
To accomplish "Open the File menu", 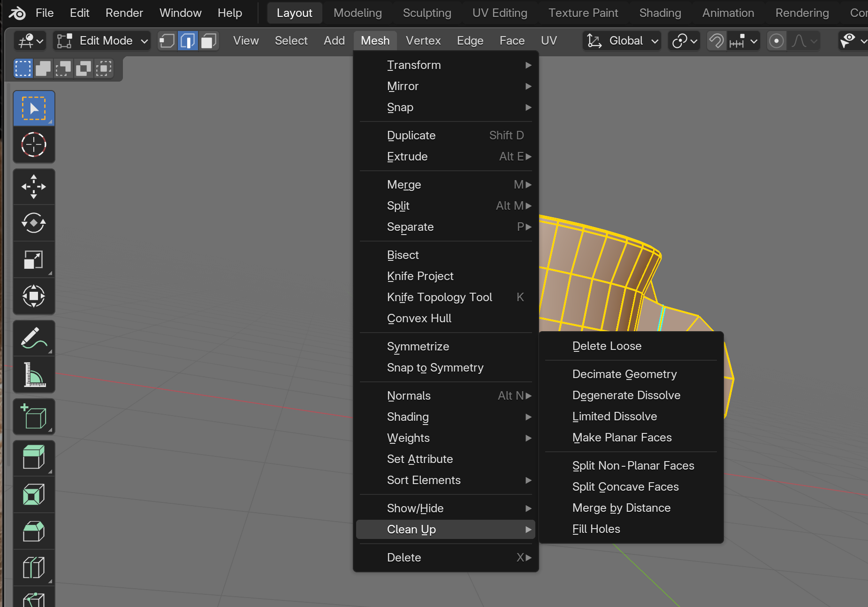I will point(45,13).
